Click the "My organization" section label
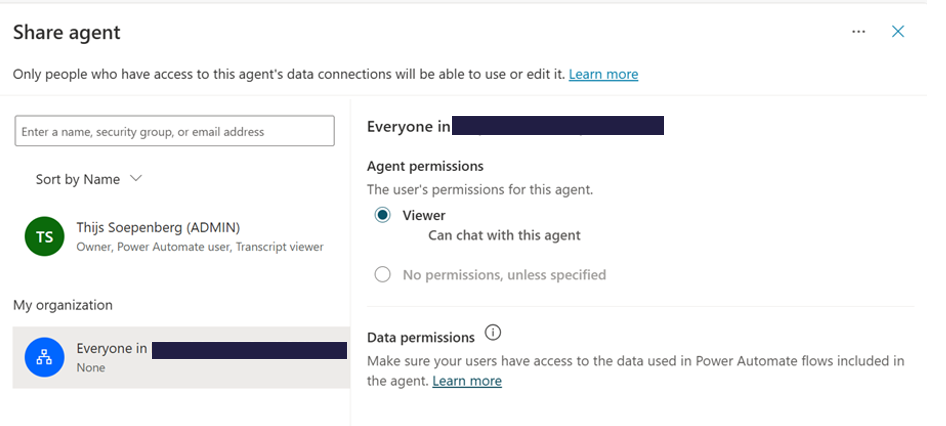The image size is (946, 426). [x=62, y=304]
